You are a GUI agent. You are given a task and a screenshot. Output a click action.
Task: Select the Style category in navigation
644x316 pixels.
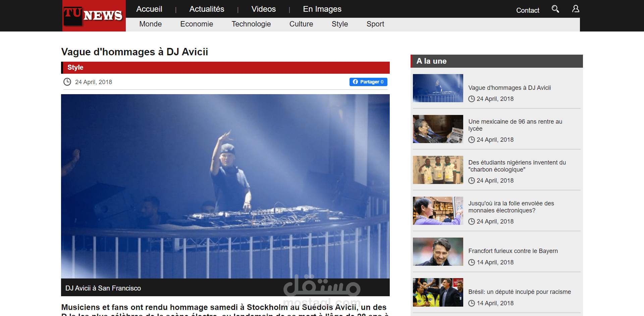340,24
